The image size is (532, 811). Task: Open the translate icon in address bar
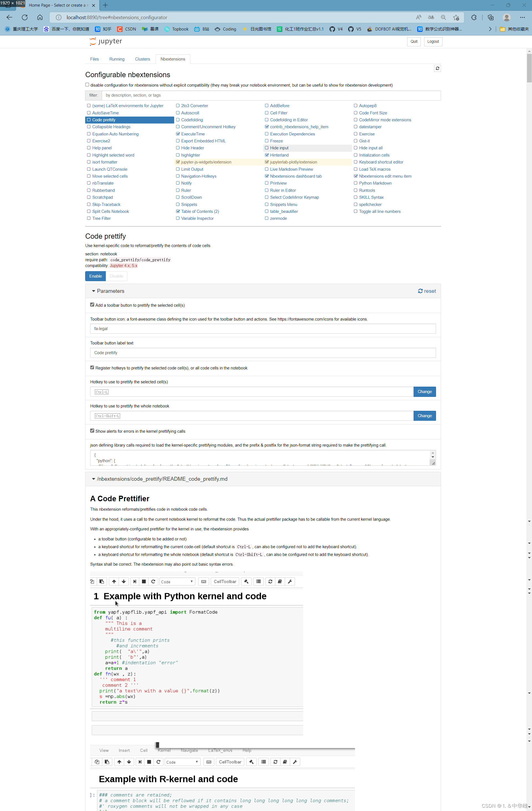click(431, 17)
